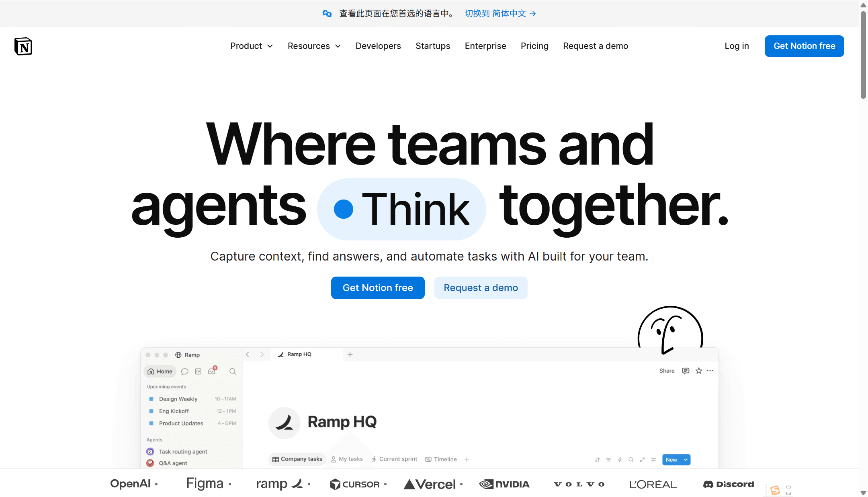Click the Volvo logo

[x=579, y=484]
